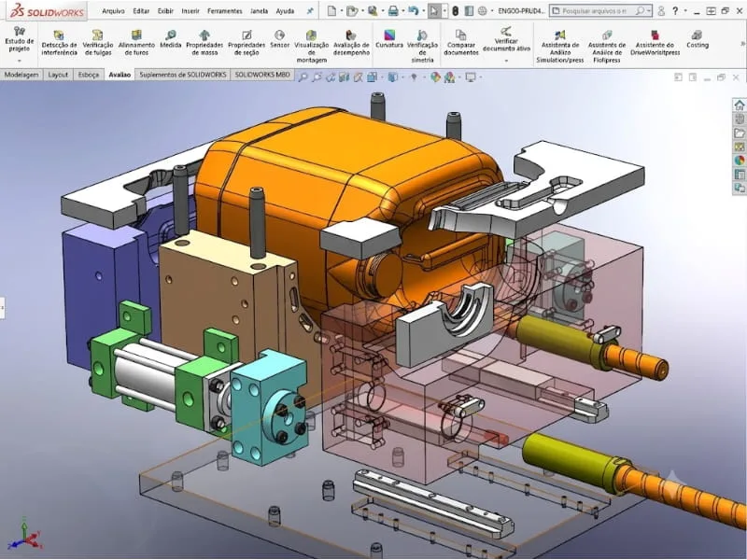The image size is (747, 560).
Task: Run Avaliação de desempenho
Action: click(352, 42)
